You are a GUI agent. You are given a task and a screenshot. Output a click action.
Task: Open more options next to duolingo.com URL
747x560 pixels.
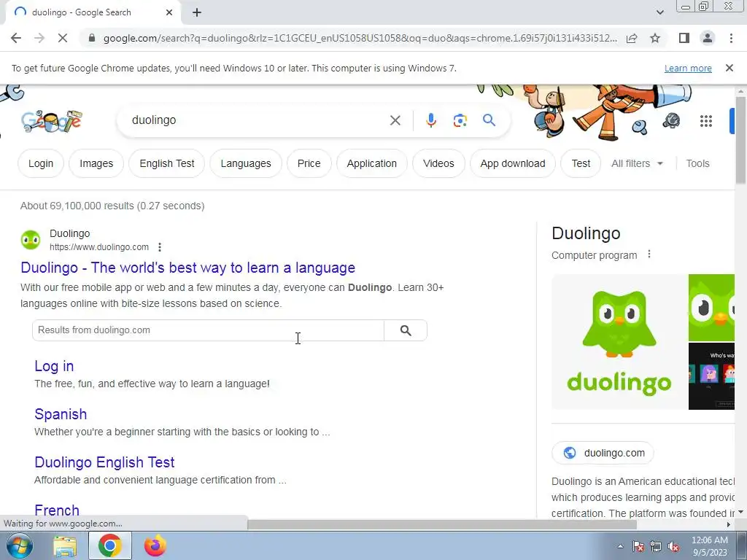point(160,247)
